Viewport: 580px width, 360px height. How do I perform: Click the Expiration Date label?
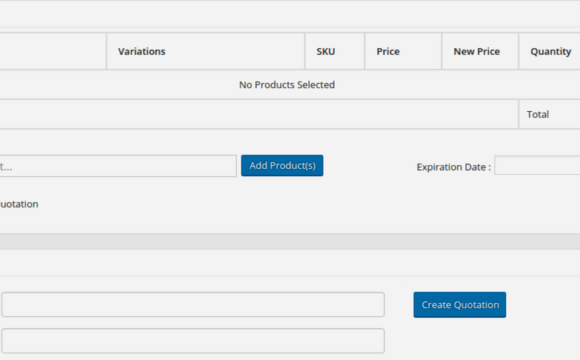point(453,167)
